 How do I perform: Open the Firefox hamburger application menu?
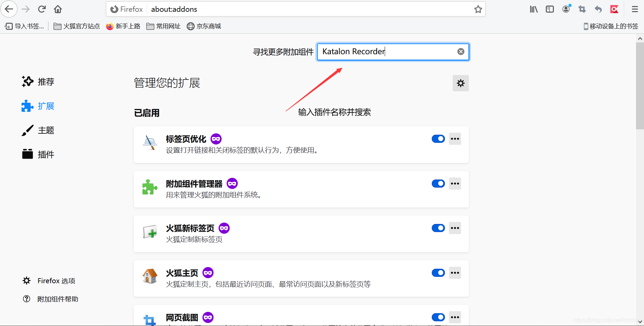coord(635,9)
